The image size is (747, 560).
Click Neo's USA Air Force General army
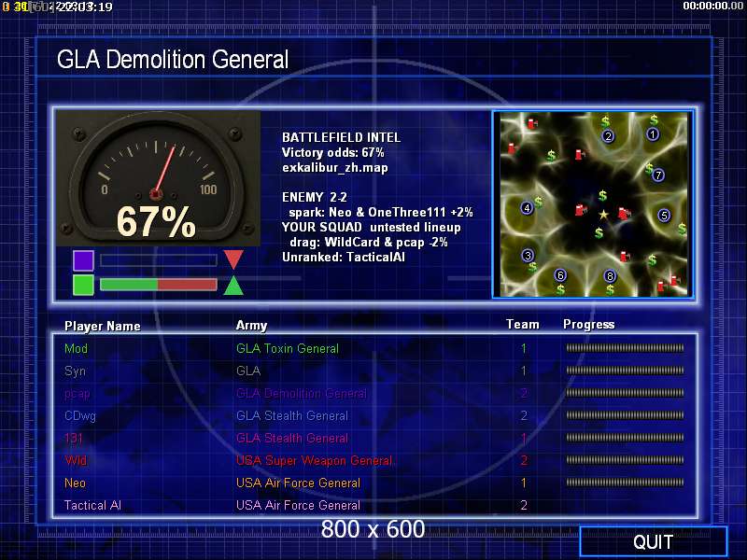tap(298, 483)
